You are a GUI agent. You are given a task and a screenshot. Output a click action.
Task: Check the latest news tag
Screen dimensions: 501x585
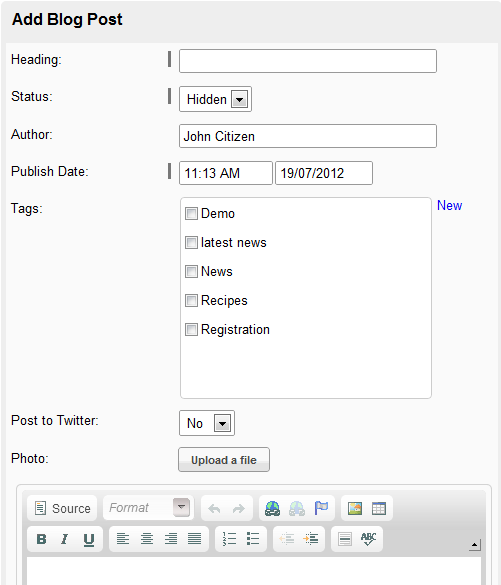coord(191,243)
